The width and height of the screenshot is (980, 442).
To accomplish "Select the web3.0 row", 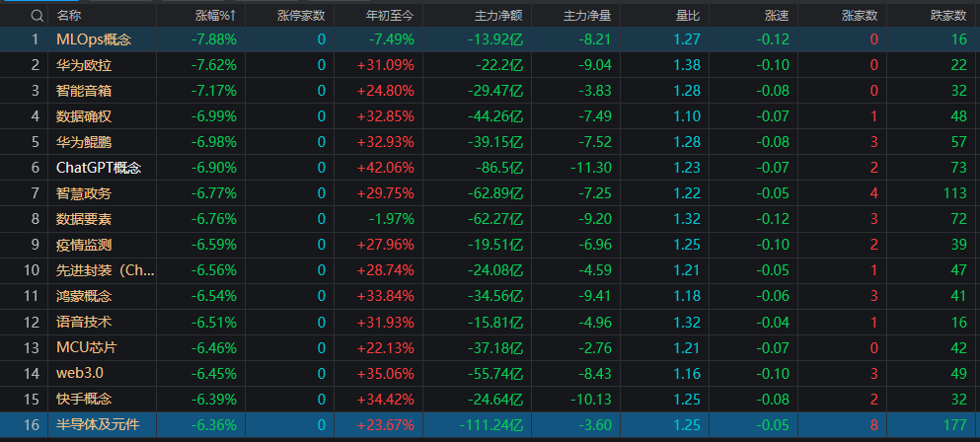I will [490, 373].
